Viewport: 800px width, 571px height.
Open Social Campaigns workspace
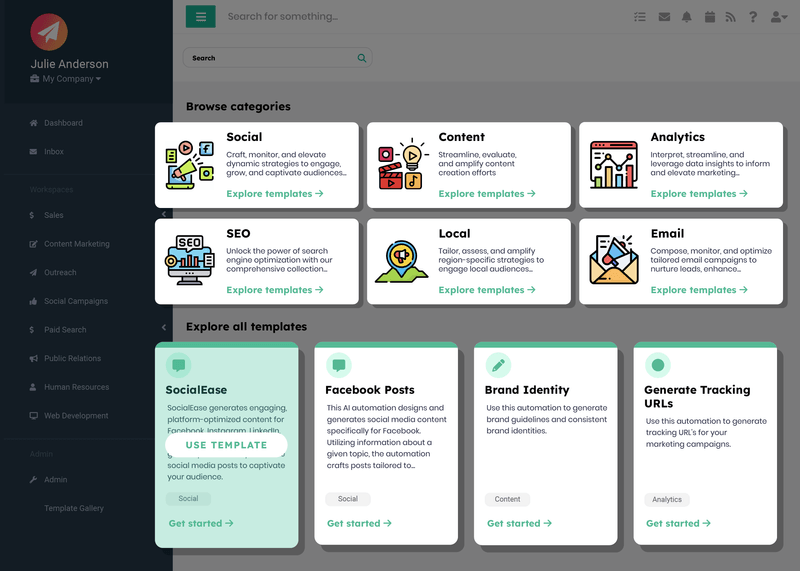(76, 301)
